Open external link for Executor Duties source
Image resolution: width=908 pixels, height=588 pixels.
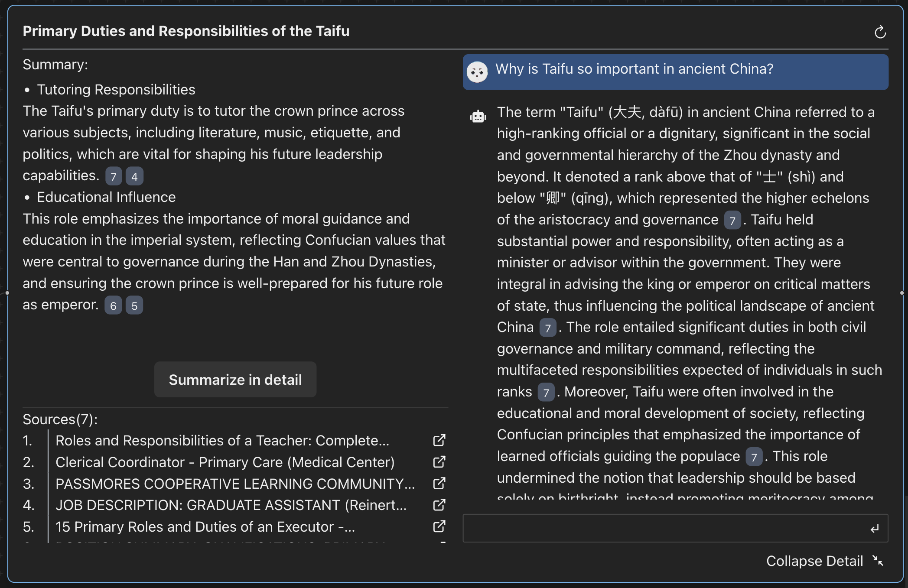coord(439,526)
